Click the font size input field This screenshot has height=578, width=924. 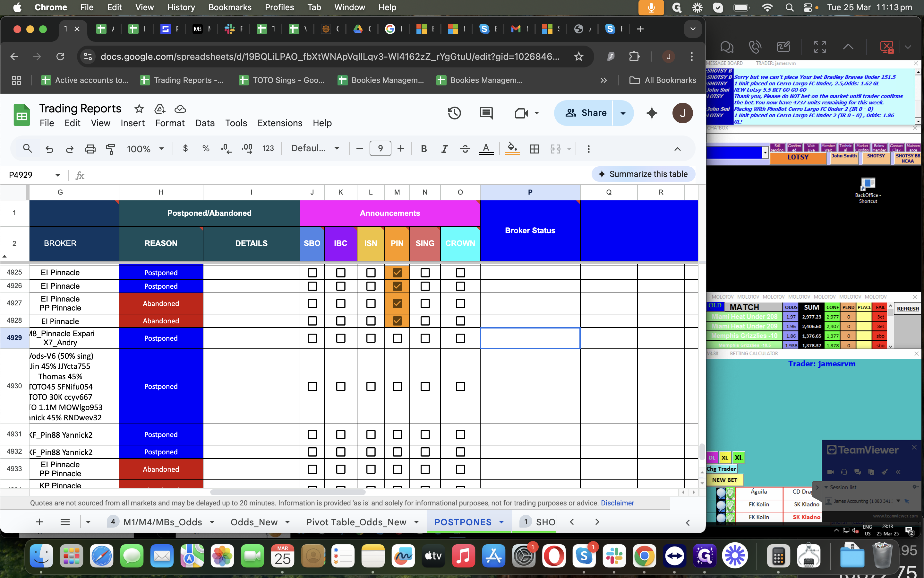point(380,148)
